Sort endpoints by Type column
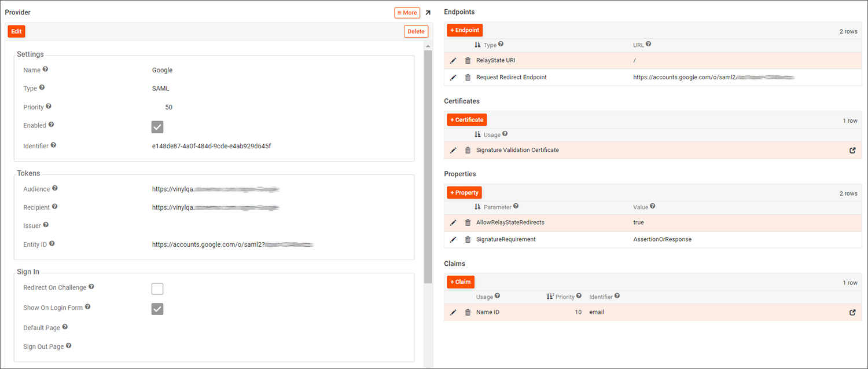The image size is (868, 369). [x=490, y=45]
